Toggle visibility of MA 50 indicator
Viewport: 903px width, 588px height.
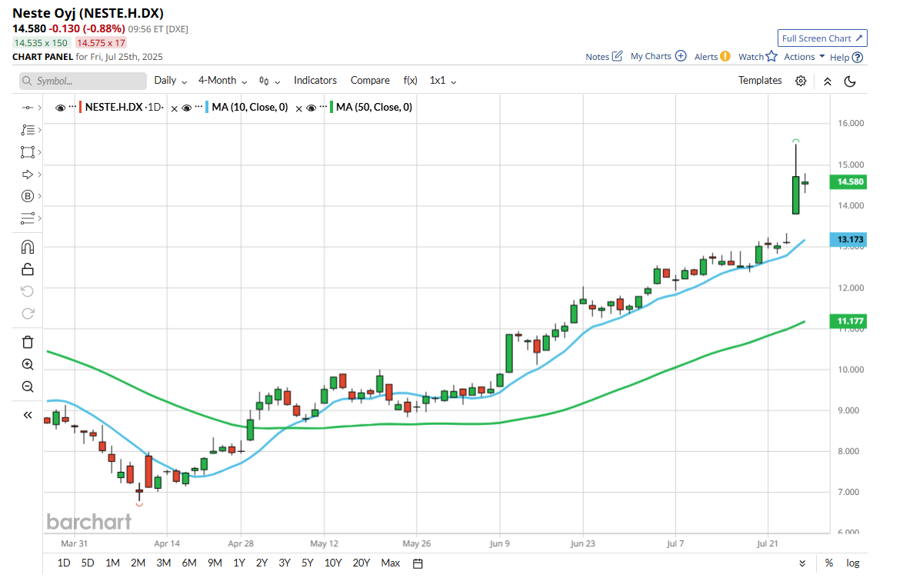(311, 108)
